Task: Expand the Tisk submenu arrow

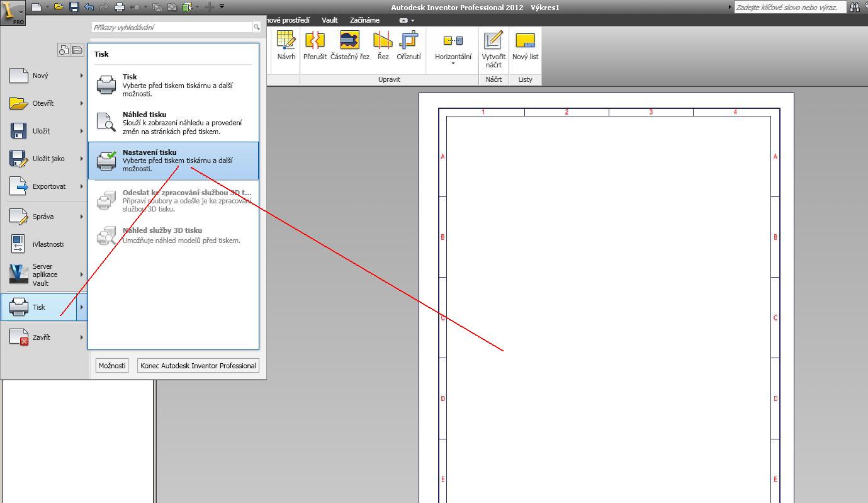Action: (82, 307)
